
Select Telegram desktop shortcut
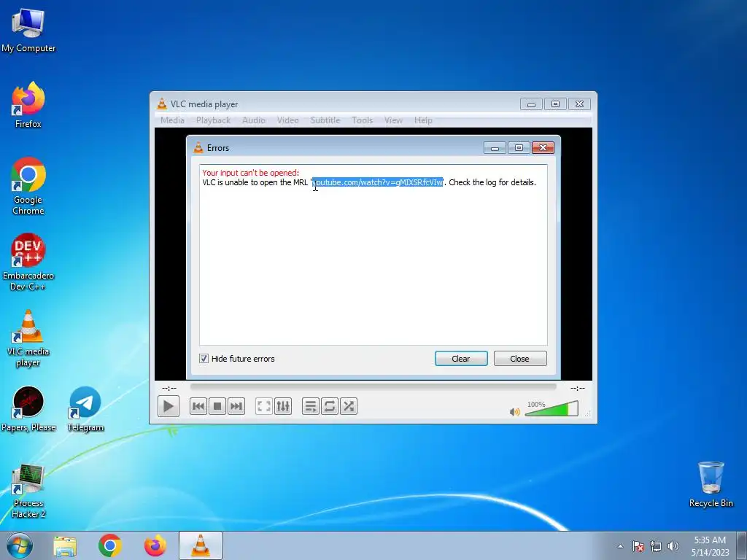click(85, 408)
